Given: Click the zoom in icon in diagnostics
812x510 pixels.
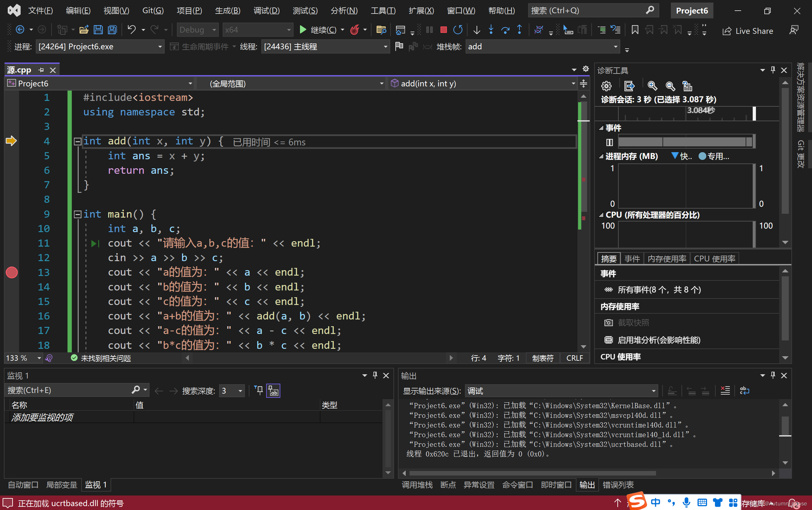Looking at the screenshot, I should tap(652, 86).
